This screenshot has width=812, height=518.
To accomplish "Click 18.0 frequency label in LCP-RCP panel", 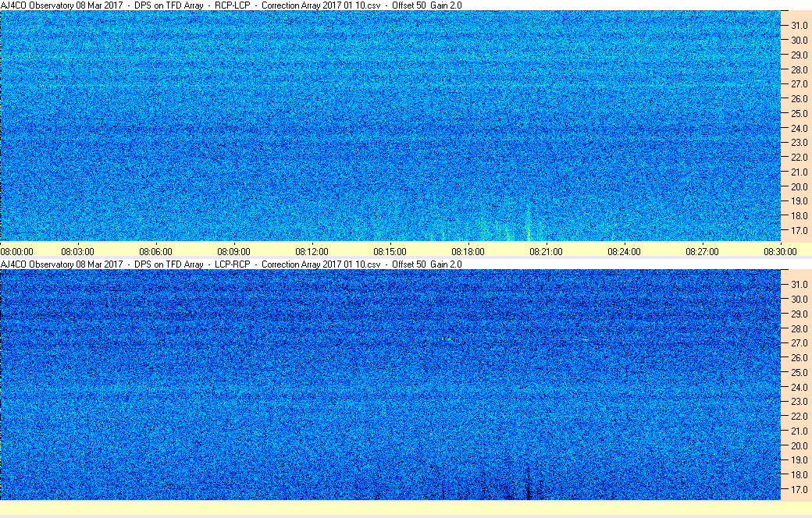I will tap(799, 474).
